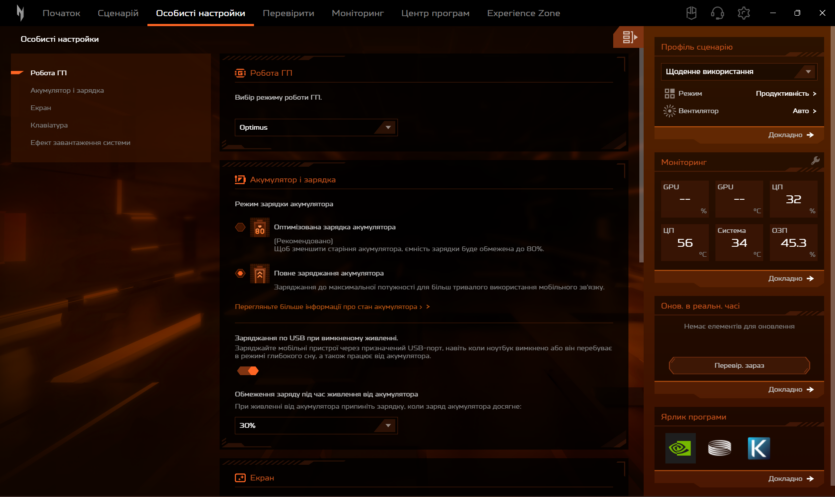The height and width of the screenshot is (497, 835).
Task: Launch the NVIDIA shortcut icon
Action: click(680, 448)
